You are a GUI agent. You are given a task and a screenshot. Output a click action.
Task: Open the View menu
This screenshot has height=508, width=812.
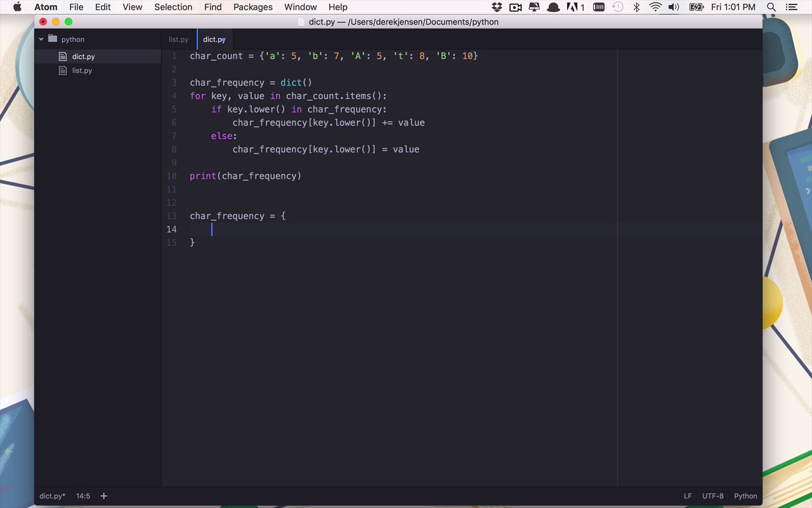point(132,7)
